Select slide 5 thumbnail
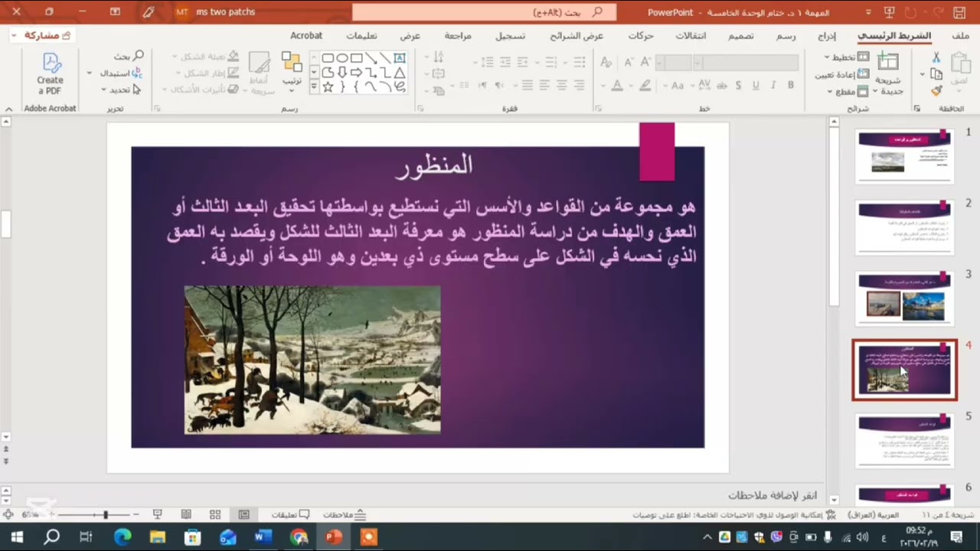Image resolution: width=980 pixels, height=551 pixels. pos(905,441)
